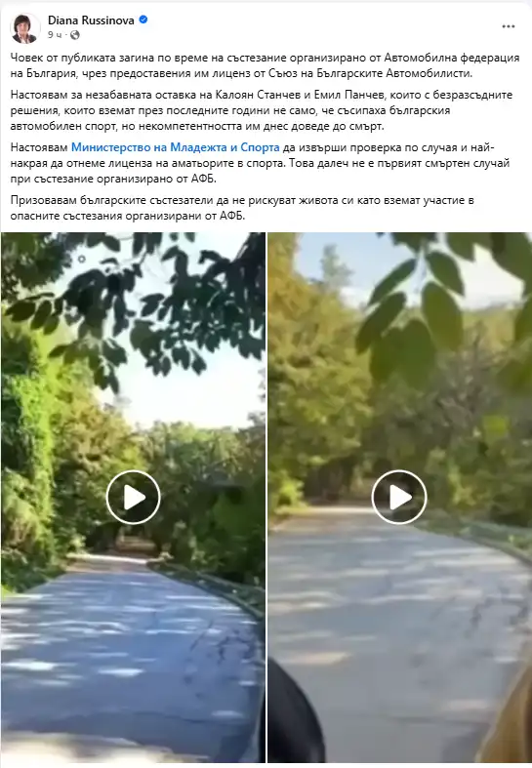Viewport: 532px width, 768px height.
Task: Open the right video thumbnail
Action: click(x=400, y=497)
